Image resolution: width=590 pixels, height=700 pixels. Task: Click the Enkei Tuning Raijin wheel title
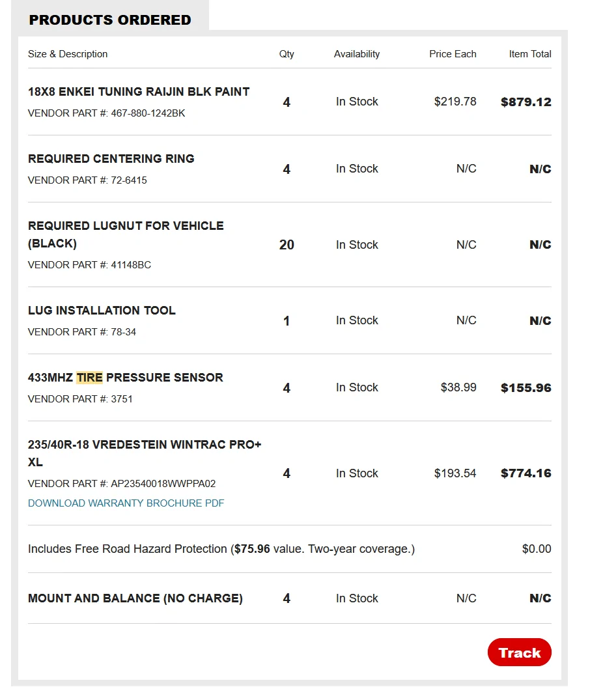[139, 92]
